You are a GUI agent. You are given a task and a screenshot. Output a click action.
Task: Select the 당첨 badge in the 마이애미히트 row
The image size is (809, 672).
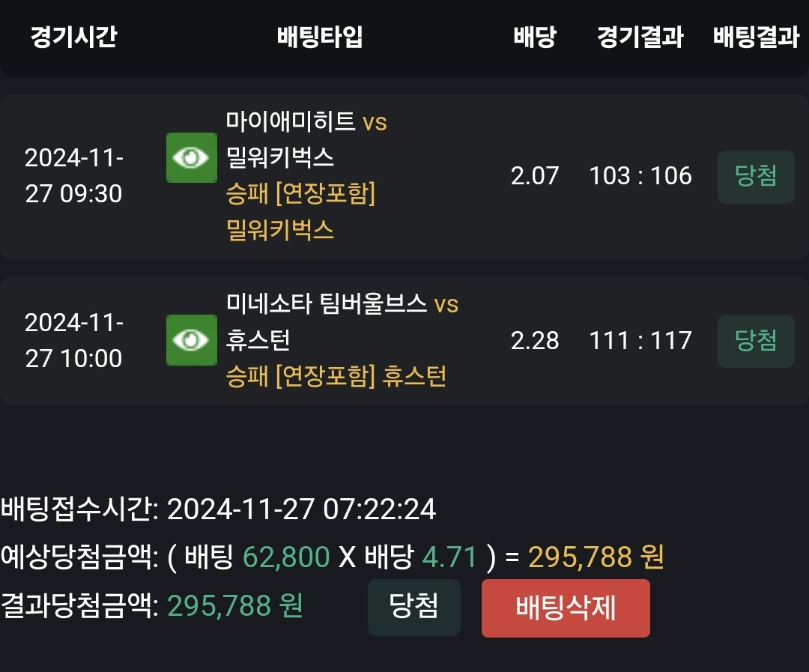[x=756, y=177]
